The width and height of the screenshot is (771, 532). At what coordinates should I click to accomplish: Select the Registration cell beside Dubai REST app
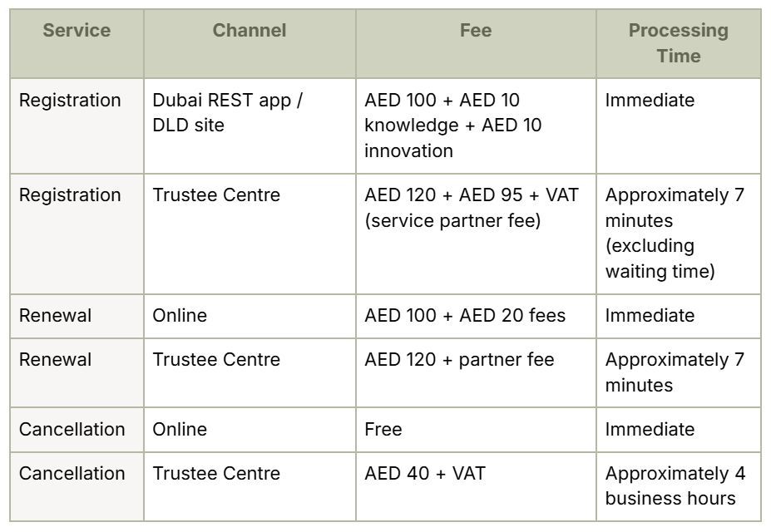pos(70,101)
